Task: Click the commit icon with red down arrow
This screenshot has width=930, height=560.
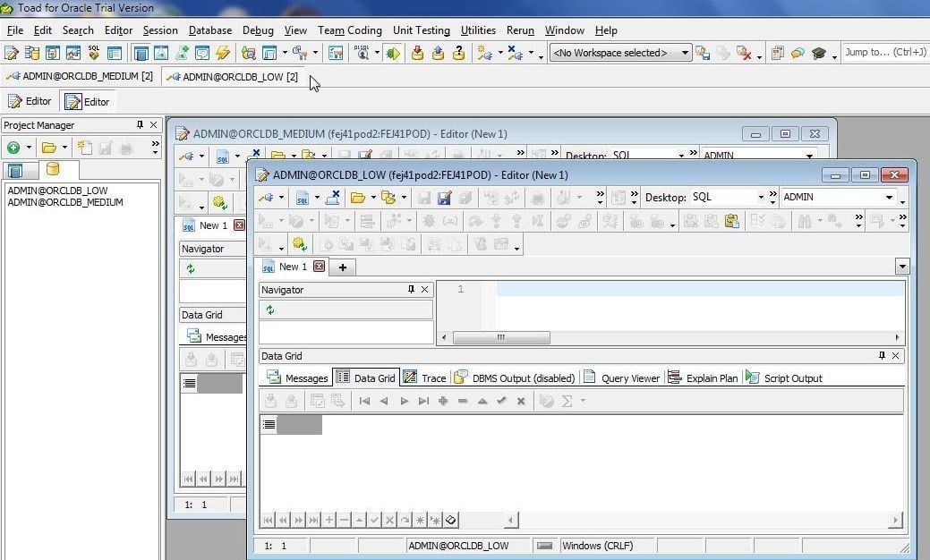Action: 417,53
